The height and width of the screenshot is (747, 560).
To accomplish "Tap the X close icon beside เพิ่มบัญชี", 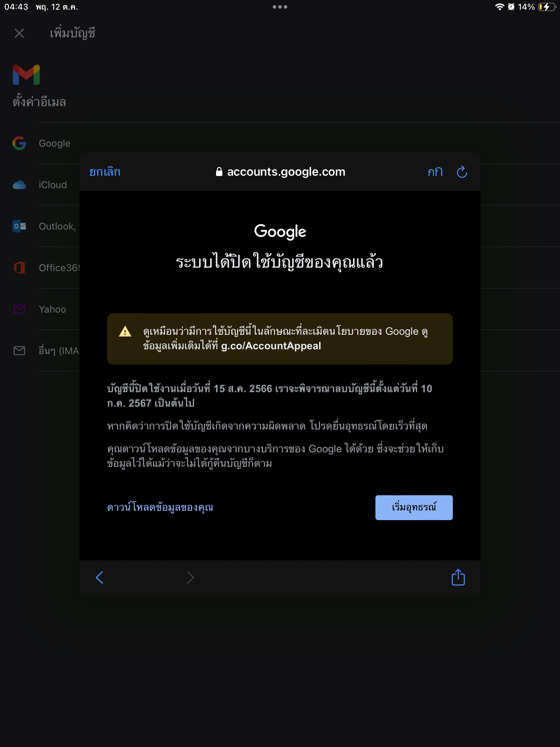I will click(x=19, y=33).
